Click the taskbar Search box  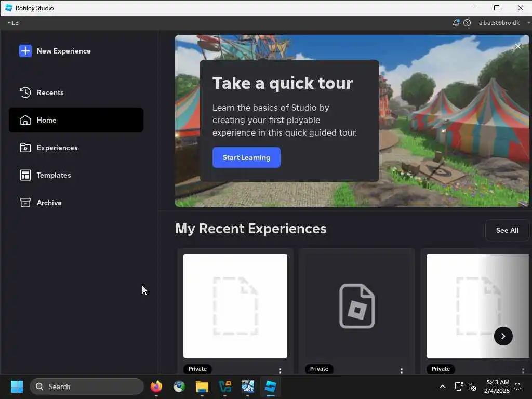point(87,387)
